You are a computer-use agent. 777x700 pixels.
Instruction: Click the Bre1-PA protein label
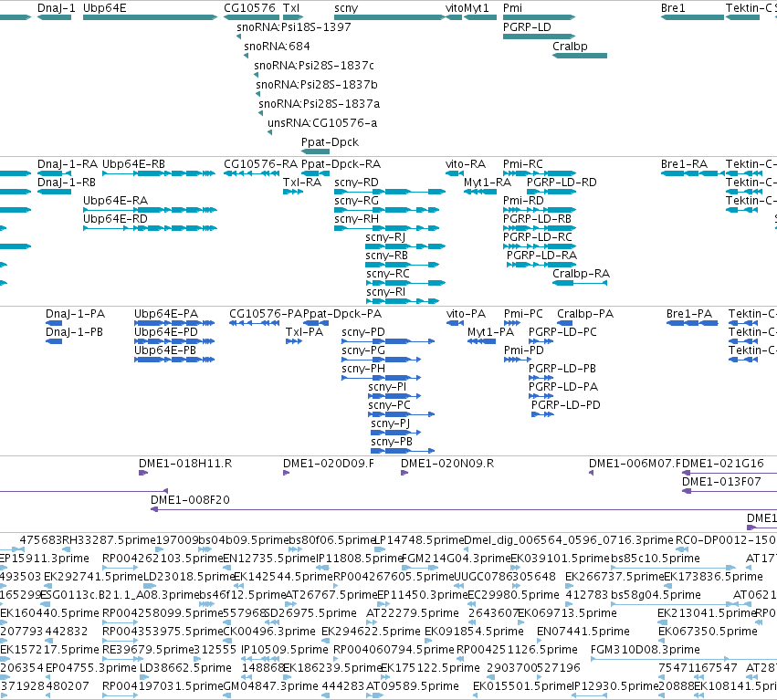click(x=689, y=314)
